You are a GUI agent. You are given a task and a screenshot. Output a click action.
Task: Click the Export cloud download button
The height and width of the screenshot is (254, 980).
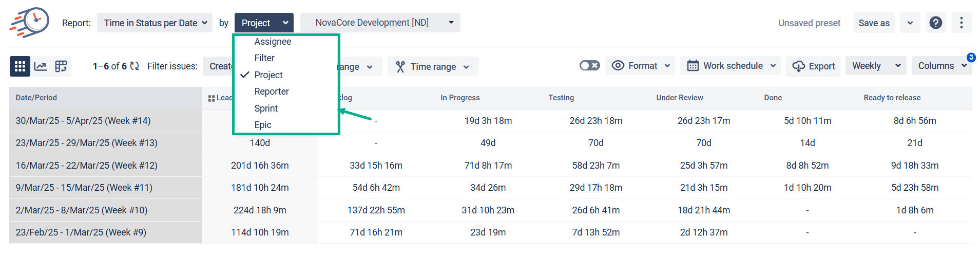click(813, 66)
